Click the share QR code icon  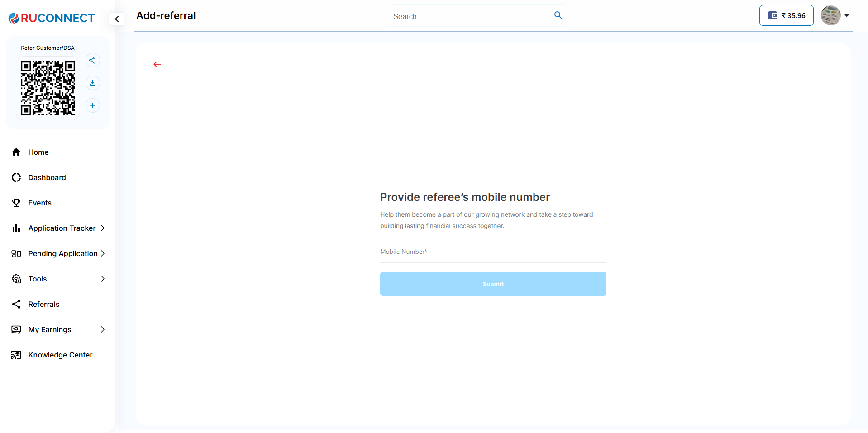(x=92, y=60)
